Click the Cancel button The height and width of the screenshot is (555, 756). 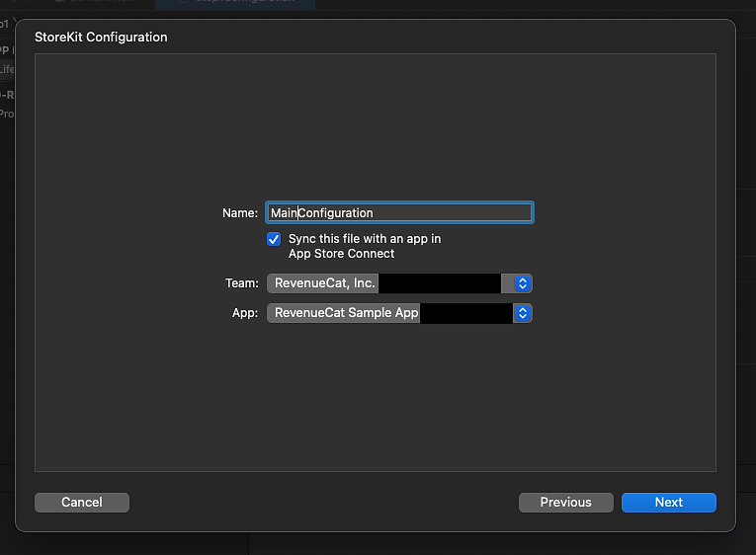click(82, 502)
